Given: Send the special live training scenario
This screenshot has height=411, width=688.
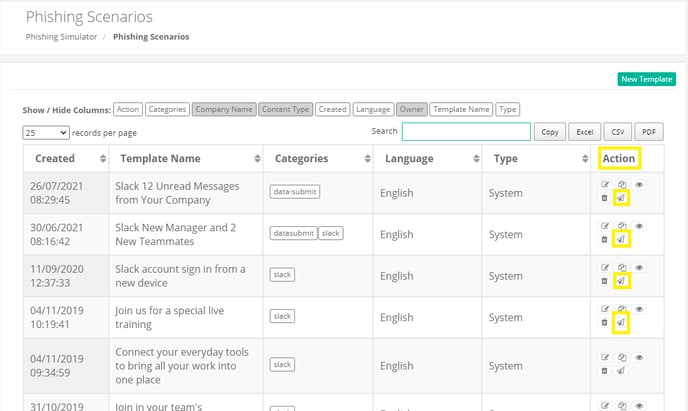Looking at the screenshot, I should [621, 322].
